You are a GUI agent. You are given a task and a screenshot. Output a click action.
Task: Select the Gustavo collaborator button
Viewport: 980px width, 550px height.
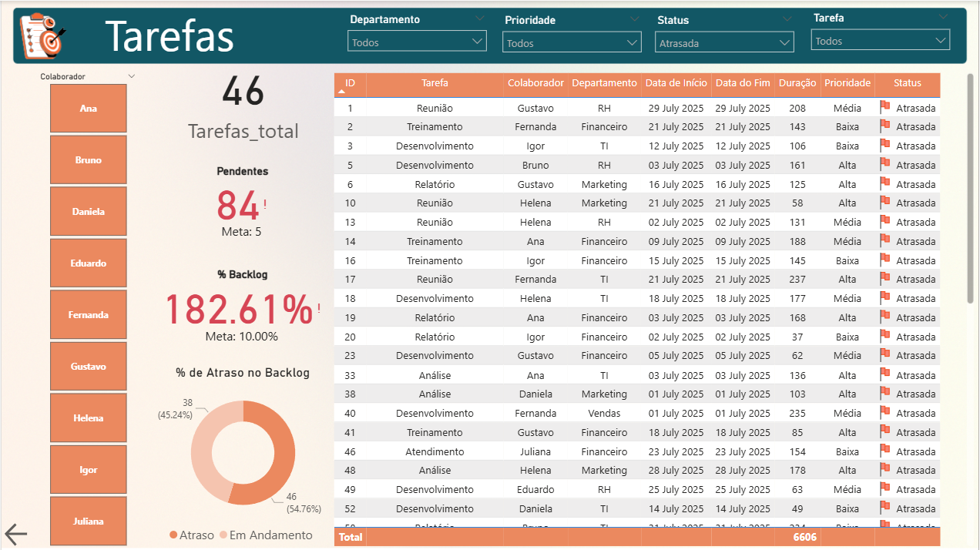point(88,367)
